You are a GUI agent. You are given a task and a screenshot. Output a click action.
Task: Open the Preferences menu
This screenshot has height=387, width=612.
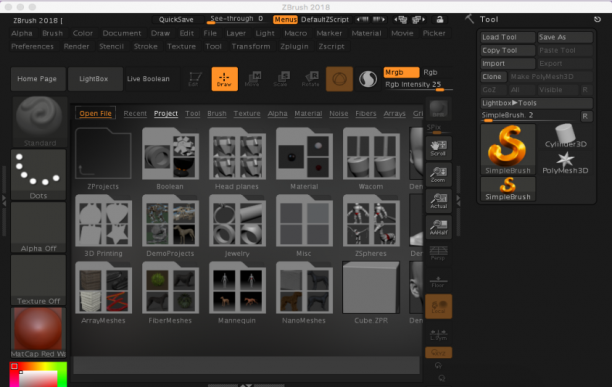click(x=32, y=46)
